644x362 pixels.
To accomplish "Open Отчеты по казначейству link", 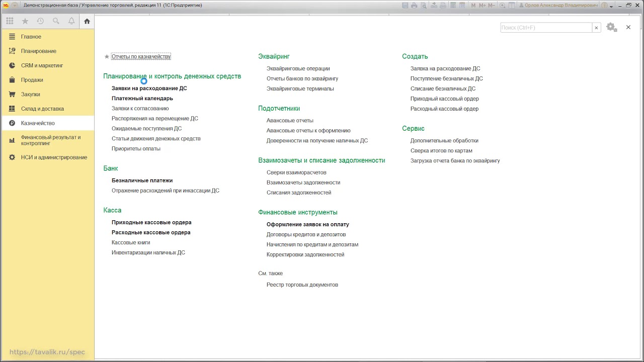I will [x=141, y=56].
